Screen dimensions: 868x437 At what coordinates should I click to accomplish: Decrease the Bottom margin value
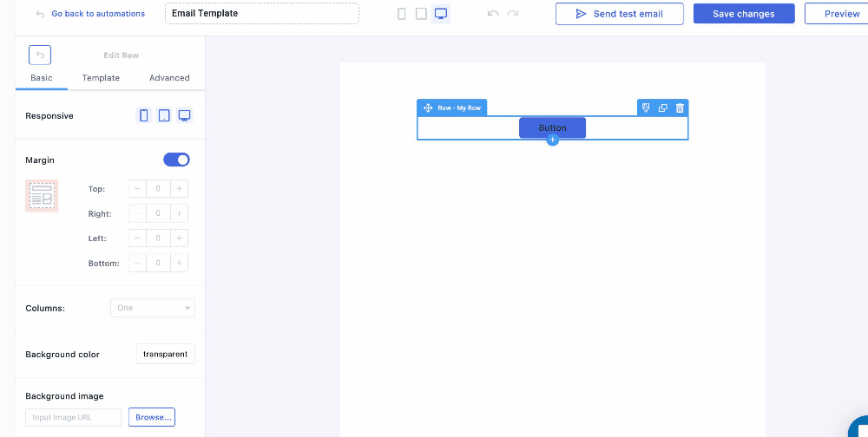click(x=137, y=264)
